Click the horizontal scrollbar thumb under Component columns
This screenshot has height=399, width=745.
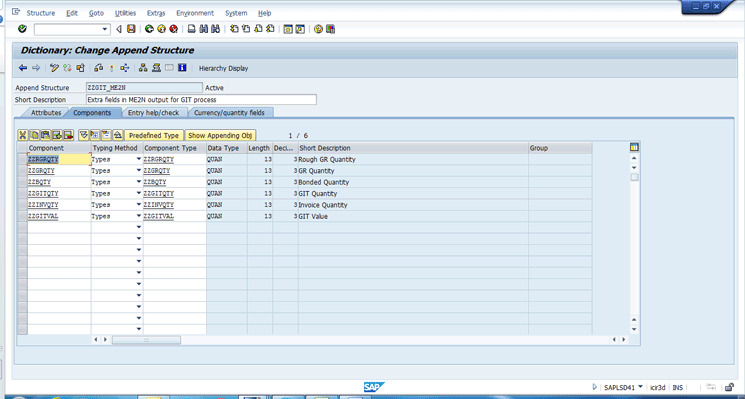pyautogui.click(x=146, y=340)
